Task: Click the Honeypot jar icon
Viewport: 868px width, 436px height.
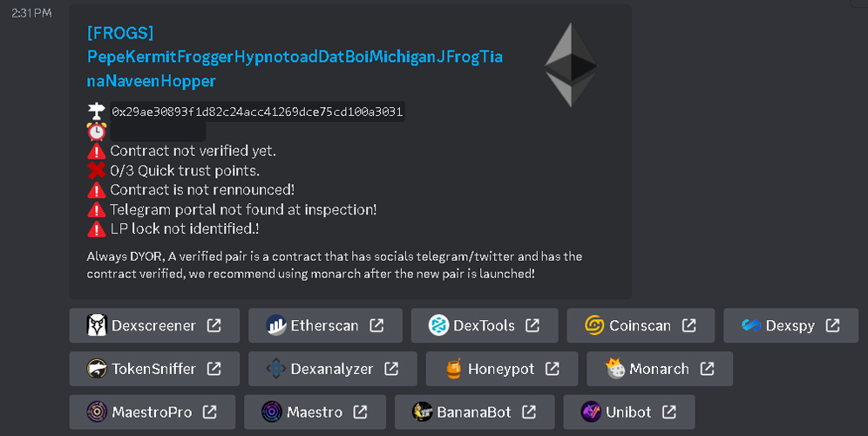Action: tap(454, 369)
